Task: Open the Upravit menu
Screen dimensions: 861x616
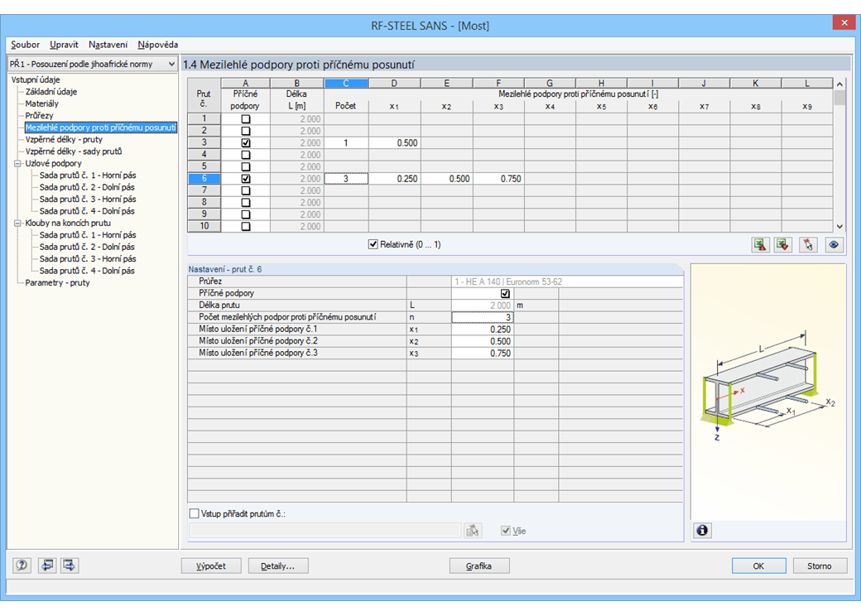Action: 64,45
